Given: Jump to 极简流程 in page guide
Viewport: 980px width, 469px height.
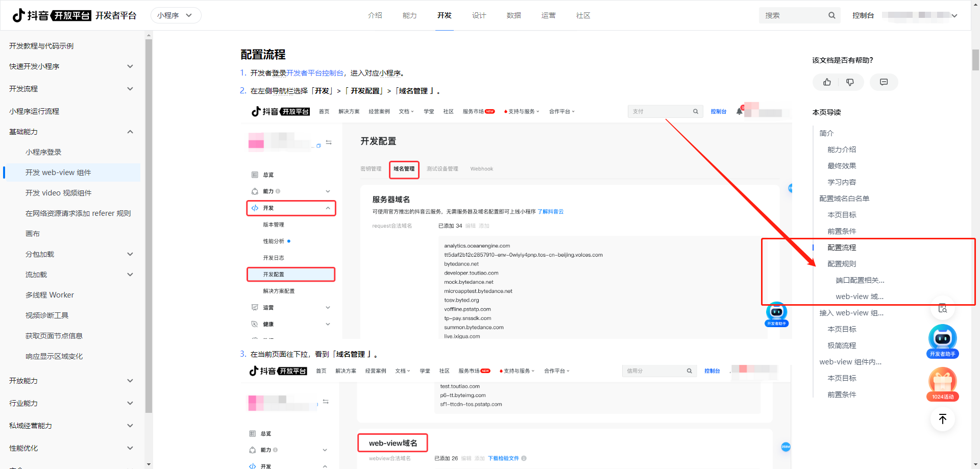Looking at the screenshot, I should [842, 345].
